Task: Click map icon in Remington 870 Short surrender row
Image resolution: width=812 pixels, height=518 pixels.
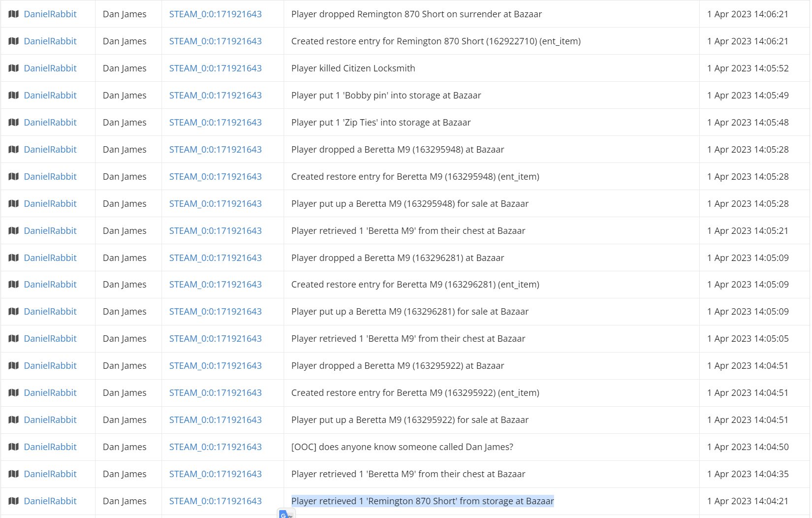Action: click(x=14, y=14)
